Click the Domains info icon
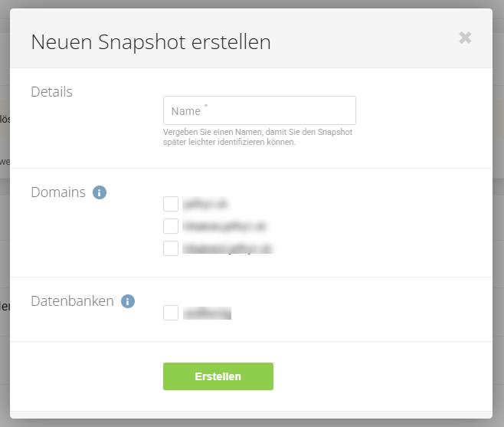The image size is (504, 427). (x=100, y=192)
